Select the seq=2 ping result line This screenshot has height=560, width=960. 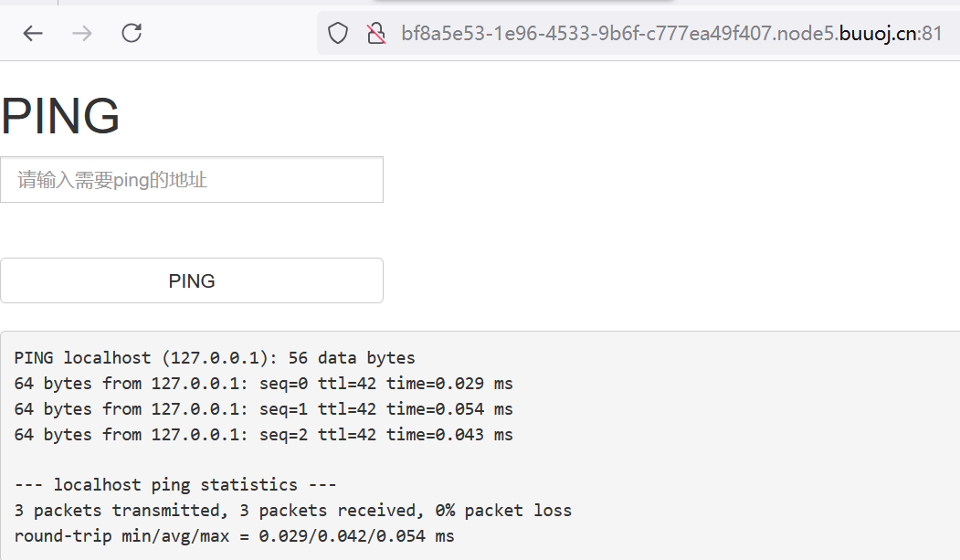[263, 435]
